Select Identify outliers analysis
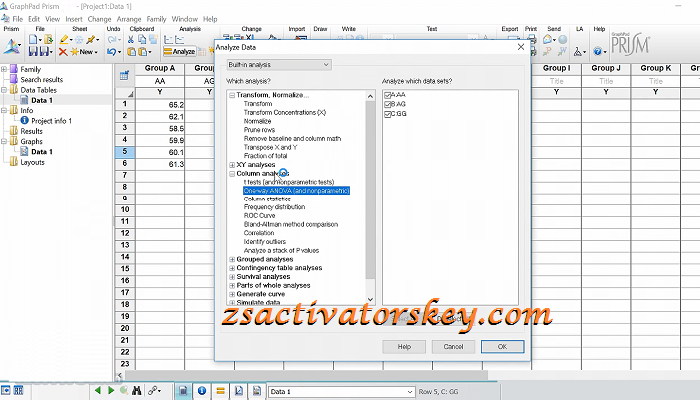The width and height of the screenshot is (700, 400). click(265, 242)
